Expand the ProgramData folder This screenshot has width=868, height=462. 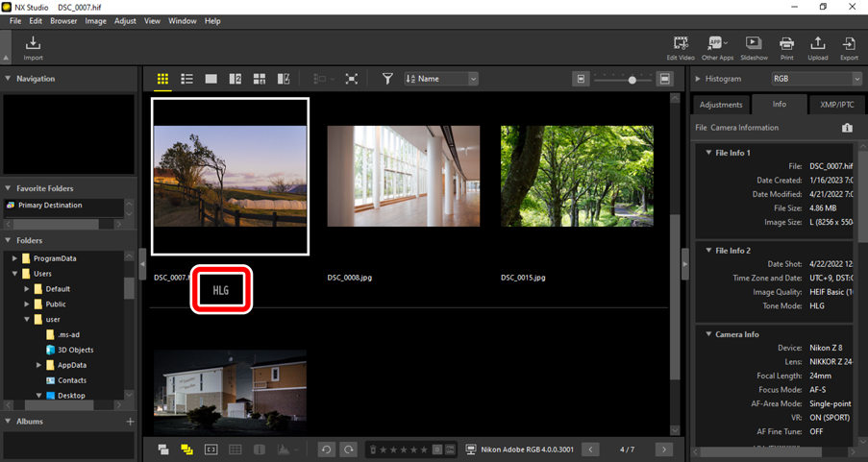[14, 258]
